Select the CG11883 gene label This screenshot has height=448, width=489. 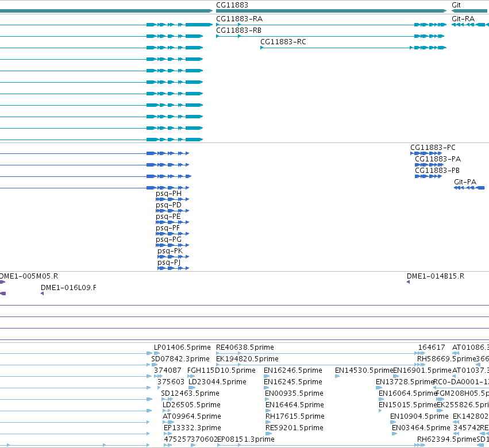point(232,5)
